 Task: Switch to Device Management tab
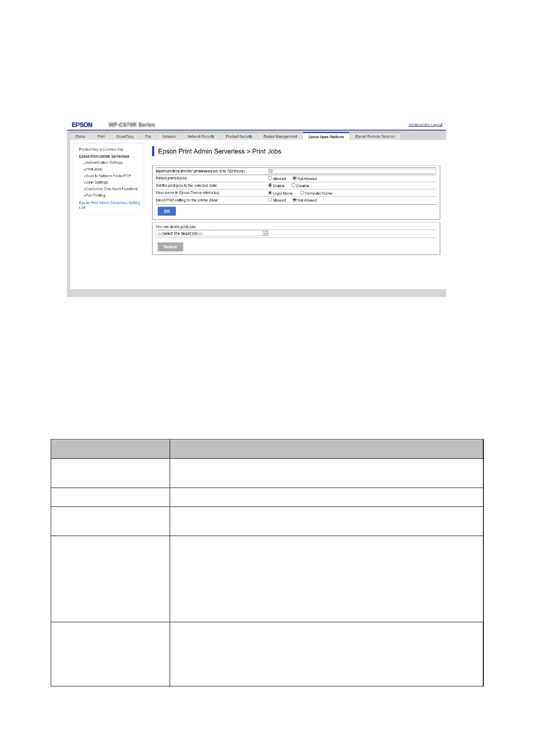(x=280, y=136)
